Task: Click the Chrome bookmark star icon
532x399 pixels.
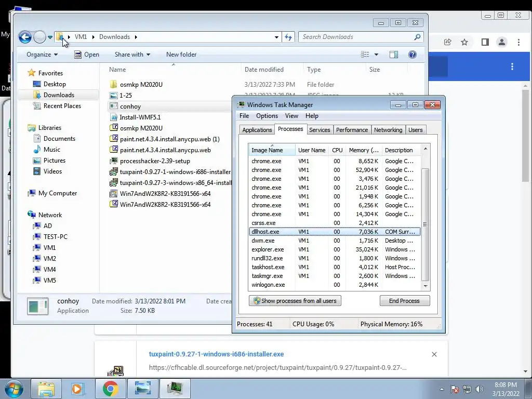Action: click(464, 42)
